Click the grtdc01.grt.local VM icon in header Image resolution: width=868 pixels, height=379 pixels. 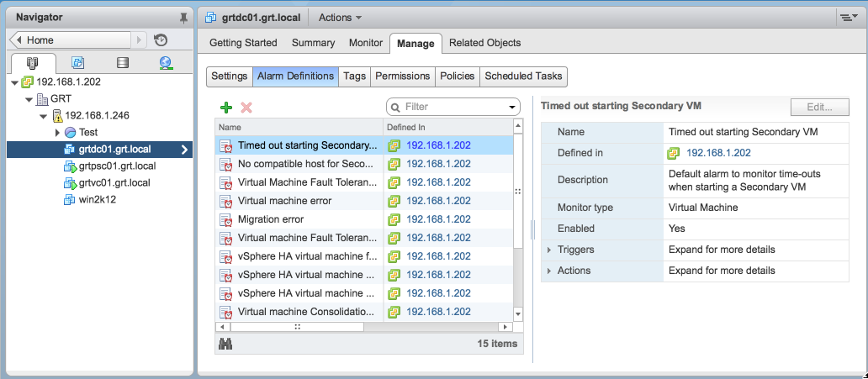tap(211, 18)
